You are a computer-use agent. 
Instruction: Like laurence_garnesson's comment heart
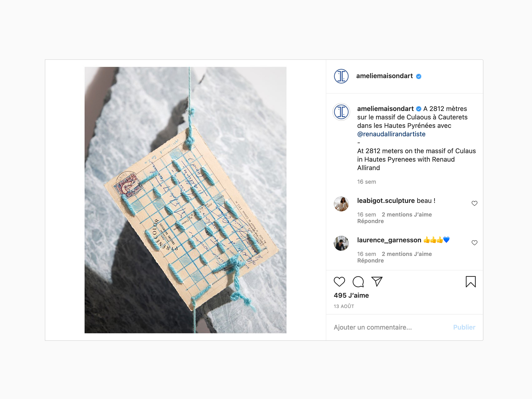click(474, 243)
